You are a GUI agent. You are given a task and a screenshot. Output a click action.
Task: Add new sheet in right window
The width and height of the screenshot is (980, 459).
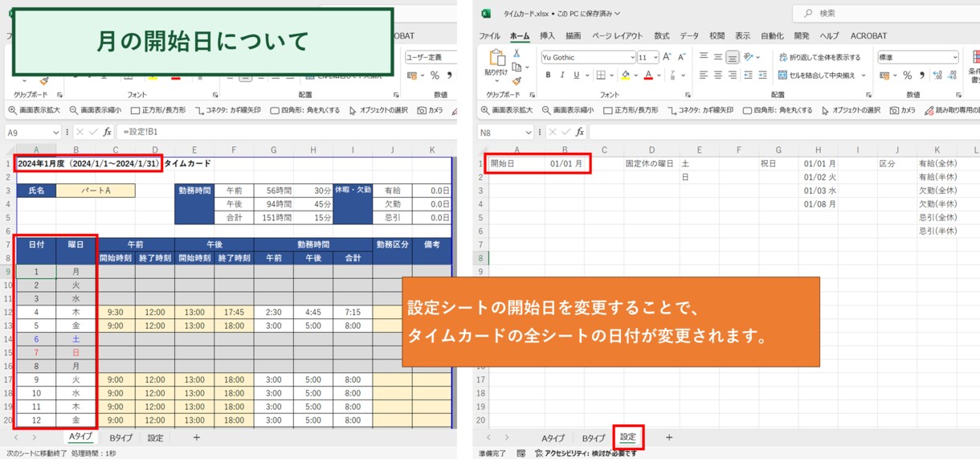pos(668,438)
